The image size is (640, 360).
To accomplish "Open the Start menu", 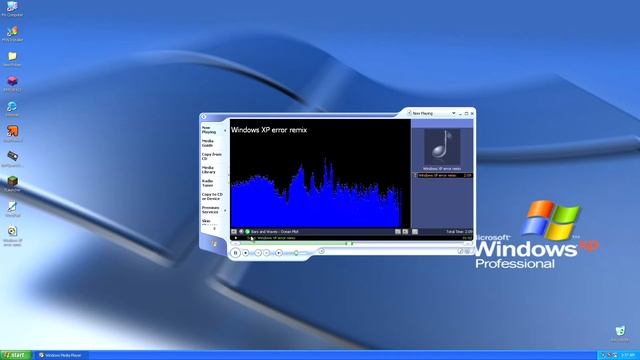I will (x=16, y=355).
